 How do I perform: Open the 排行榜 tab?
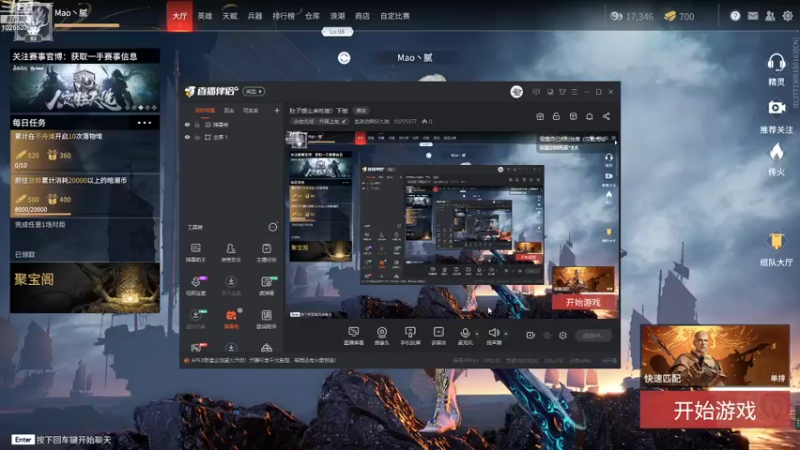pyautogui.click(x=284, y=16)
